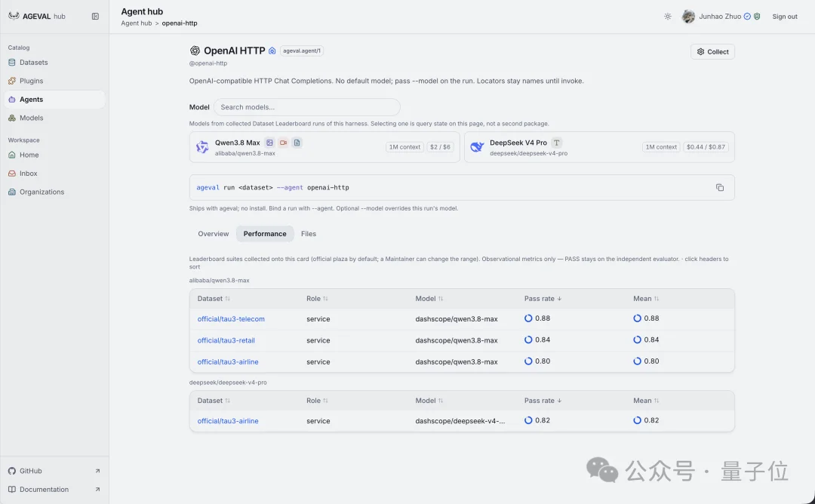Toggle the light/dark theme sun icon

click(667, 17)
